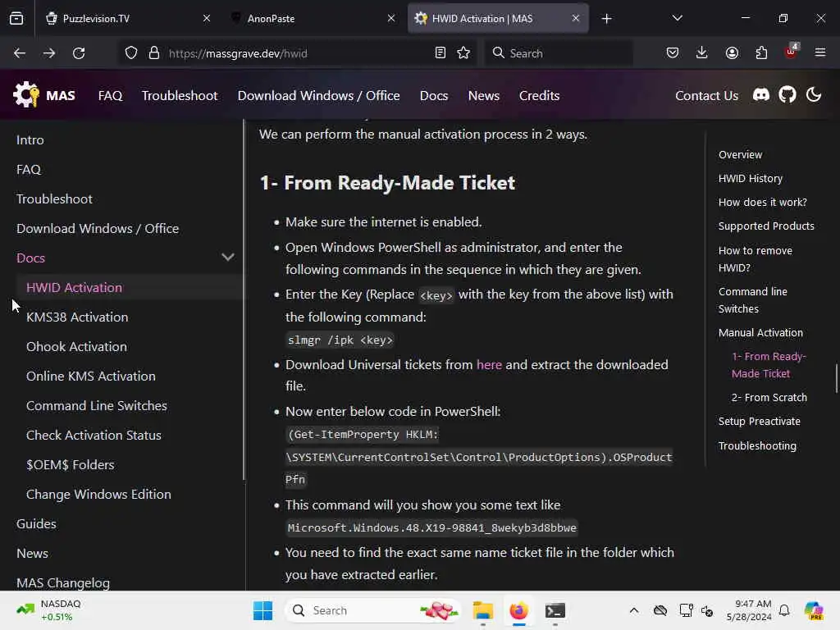Viewport: 840px width, 630px height.
Task: Open MAS Discord server icon
Action: tap(761, 95)
